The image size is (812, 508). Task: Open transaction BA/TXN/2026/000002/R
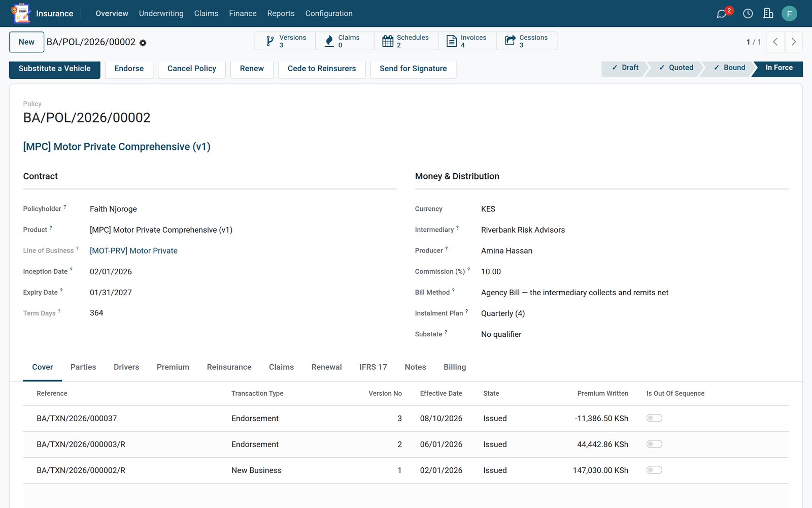(81, 470)
